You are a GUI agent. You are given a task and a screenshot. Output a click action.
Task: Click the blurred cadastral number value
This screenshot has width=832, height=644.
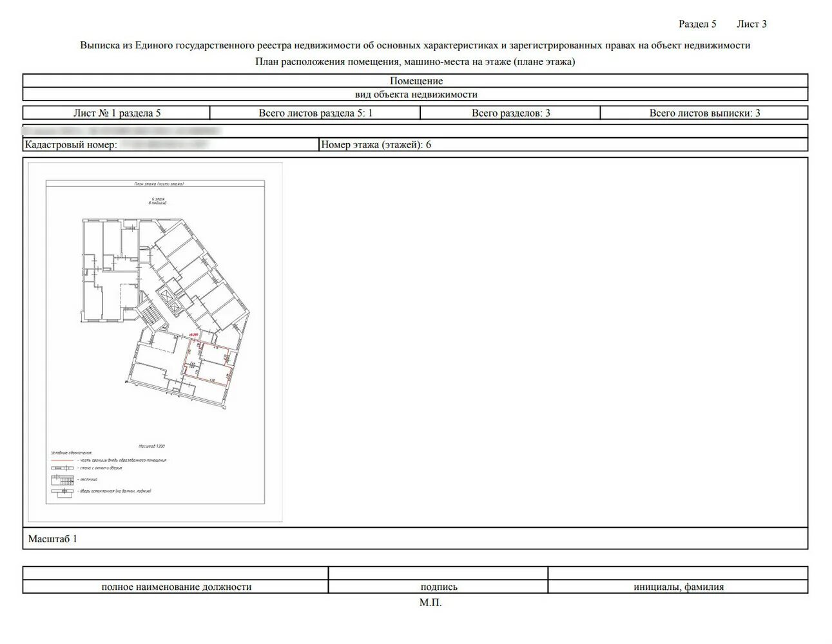(165, 145)
